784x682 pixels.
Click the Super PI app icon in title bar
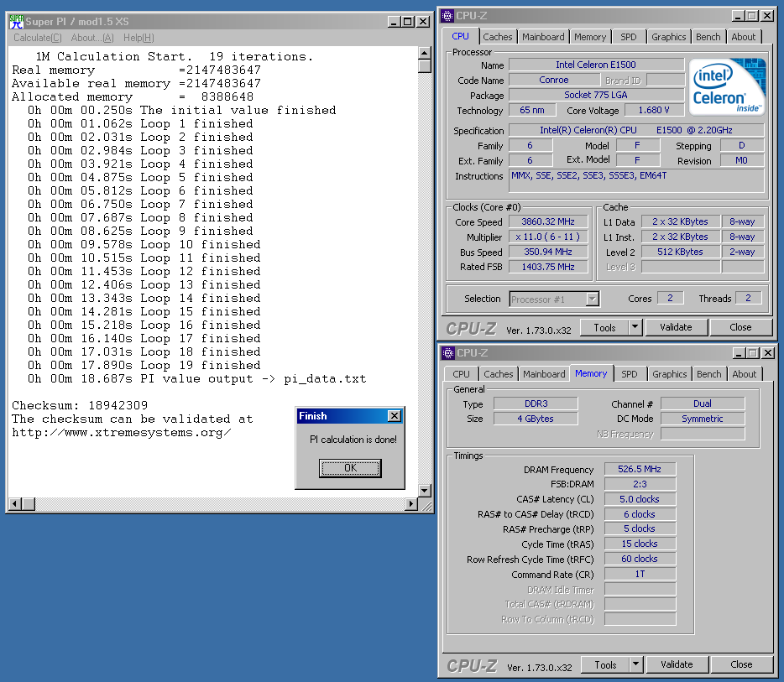tap(17, 22)
